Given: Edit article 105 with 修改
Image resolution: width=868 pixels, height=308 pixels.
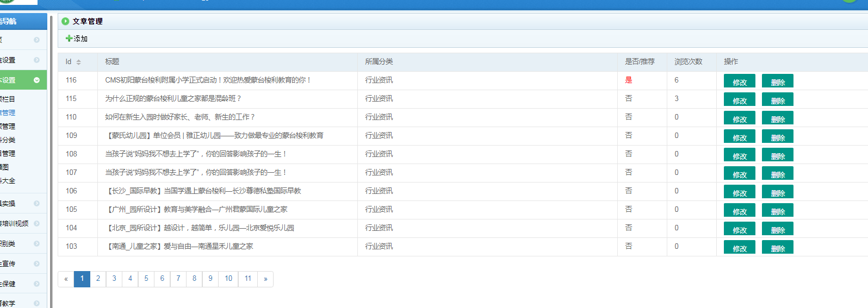Looking at the screenshot, I should [740, 210].
